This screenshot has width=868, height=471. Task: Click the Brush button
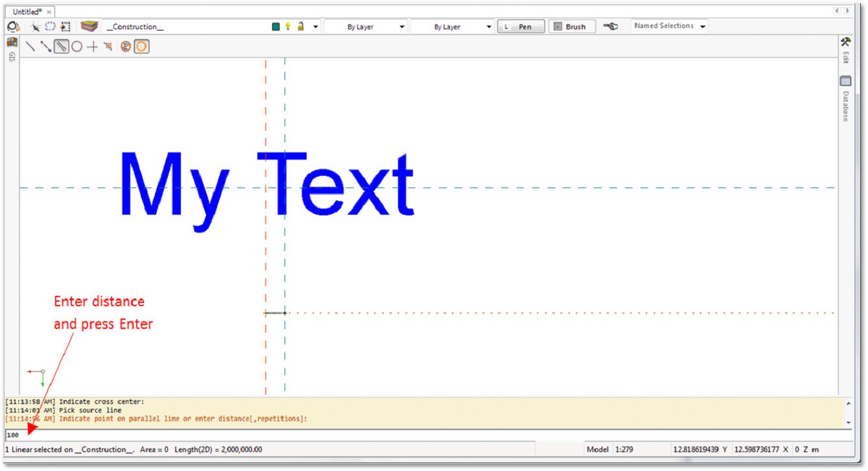click(572, 27)
